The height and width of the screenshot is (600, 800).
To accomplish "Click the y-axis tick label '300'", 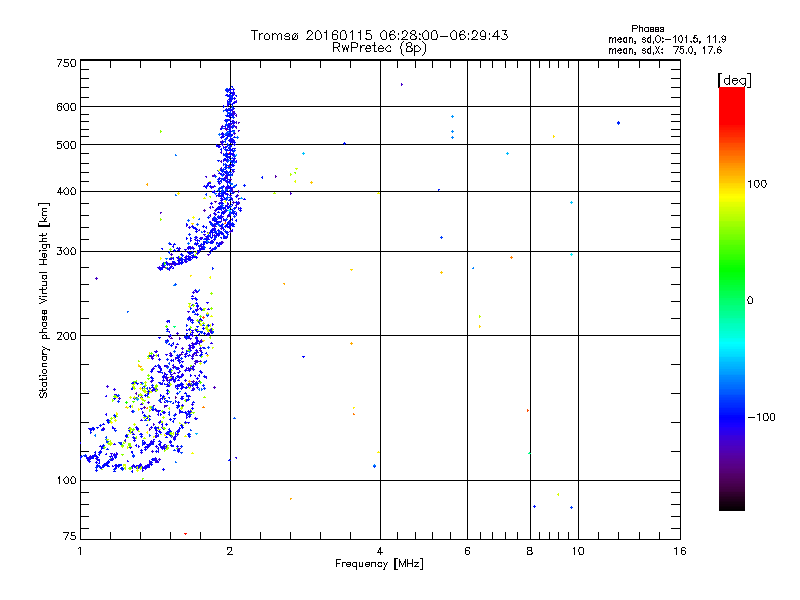I will pyautogui.click(x=66, y=252).
